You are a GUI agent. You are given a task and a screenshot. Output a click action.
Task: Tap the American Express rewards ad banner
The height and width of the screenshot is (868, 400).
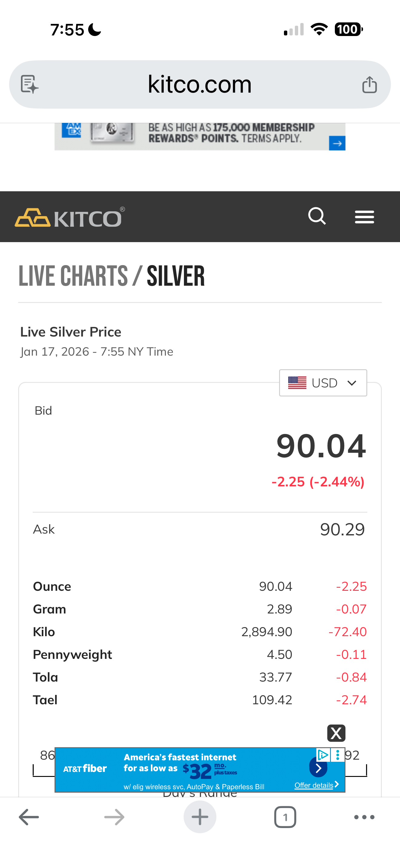pos(200,136)
